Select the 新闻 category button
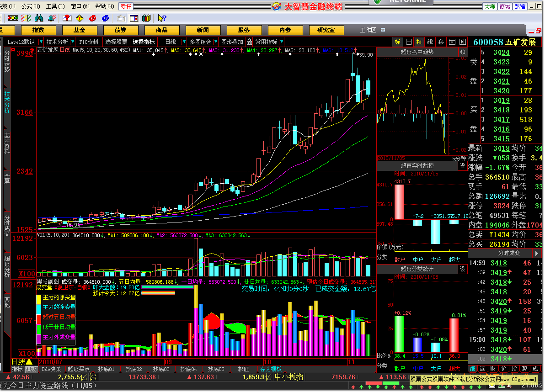Viewport: 545px width, 392px height. tap(203, 30)
